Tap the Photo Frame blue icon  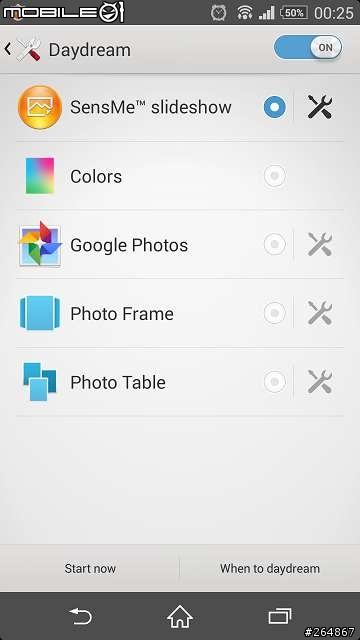click(x=40, y=313)
